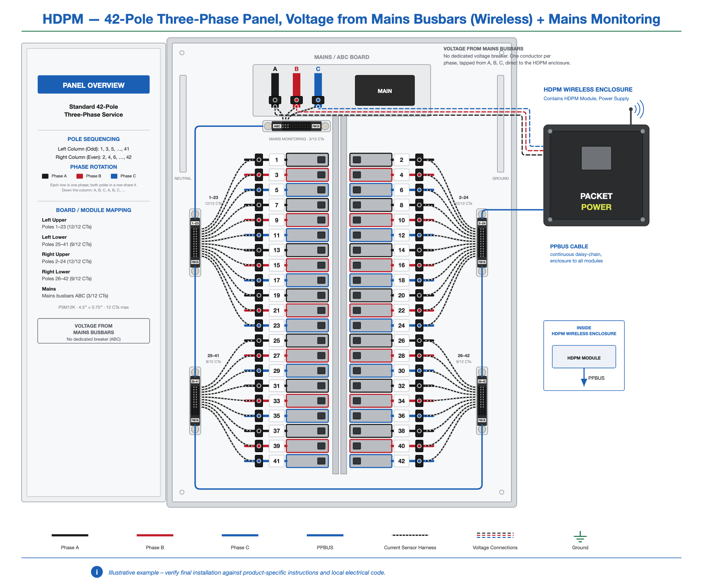Click the gray display on Packet Power enclosure

596,158
